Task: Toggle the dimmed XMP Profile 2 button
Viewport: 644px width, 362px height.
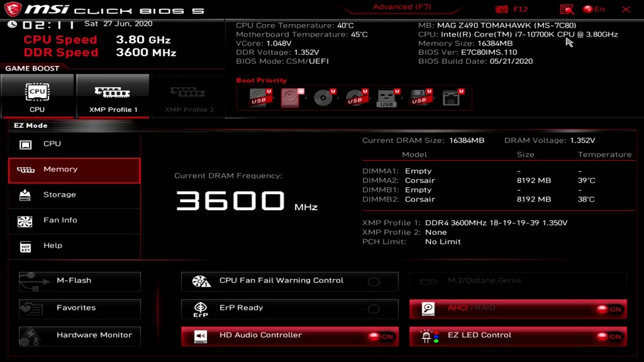Action: [x=188, y=96]
